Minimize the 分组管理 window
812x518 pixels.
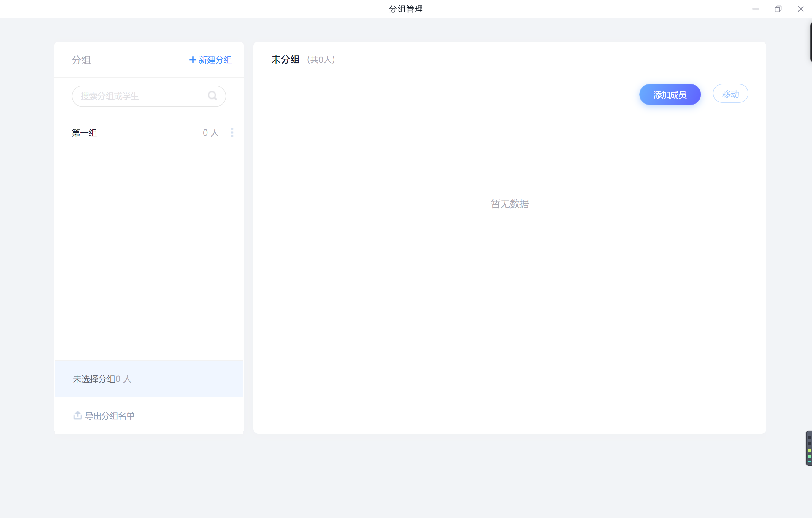755,9
